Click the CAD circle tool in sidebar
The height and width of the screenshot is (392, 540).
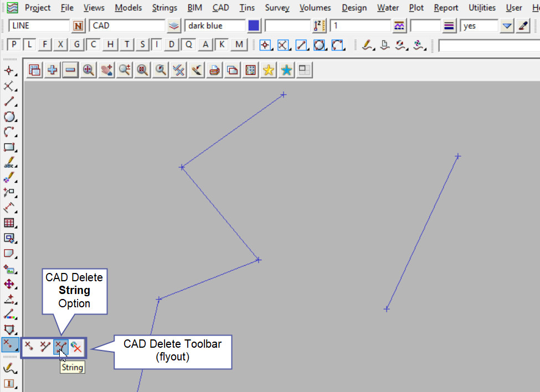pos(9,117)
